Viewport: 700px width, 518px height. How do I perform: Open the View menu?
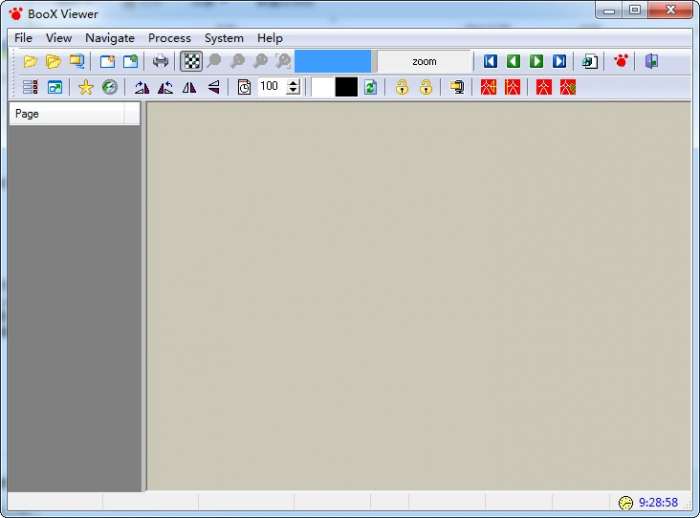(58, 38)
